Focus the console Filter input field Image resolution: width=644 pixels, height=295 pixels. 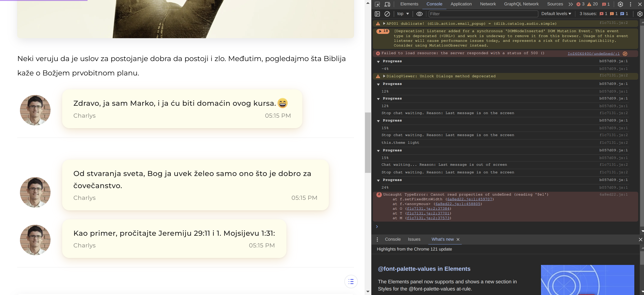[483, 14]
